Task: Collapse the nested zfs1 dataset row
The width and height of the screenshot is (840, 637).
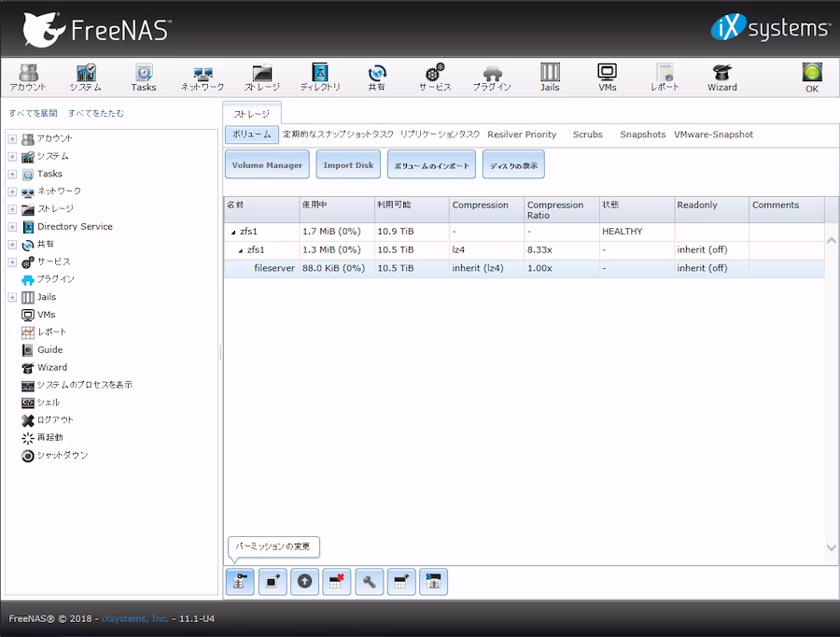Action: [x=241, y=250]
